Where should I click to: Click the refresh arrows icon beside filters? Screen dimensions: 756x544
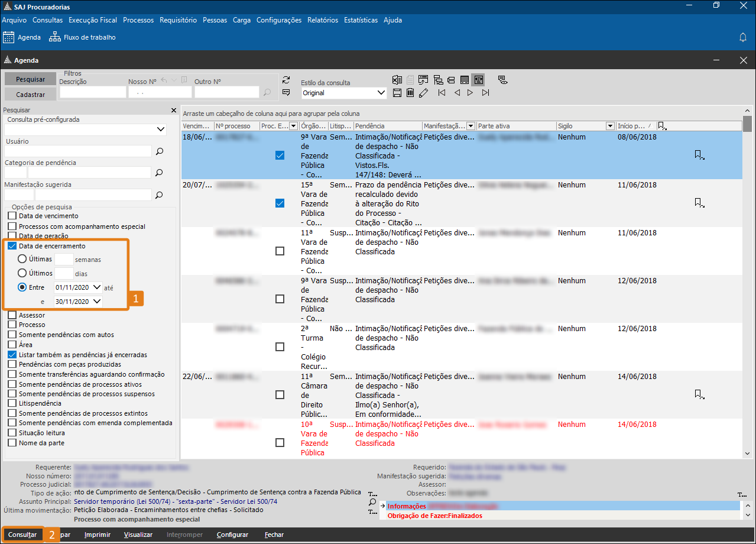point(287,80)
